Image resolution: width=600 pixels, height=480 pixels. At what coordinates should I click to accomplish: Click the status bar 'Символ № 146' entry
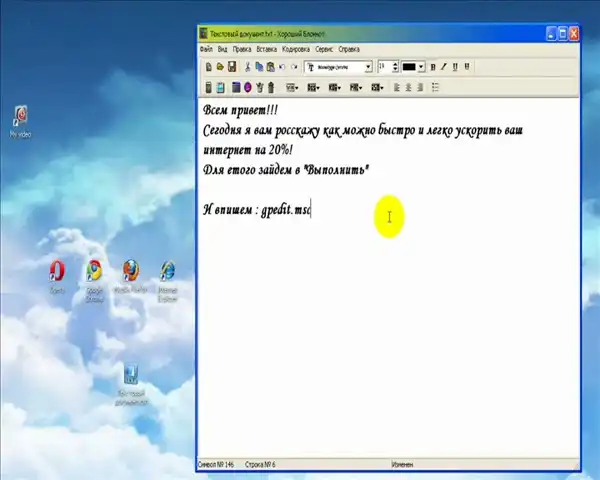216,465
